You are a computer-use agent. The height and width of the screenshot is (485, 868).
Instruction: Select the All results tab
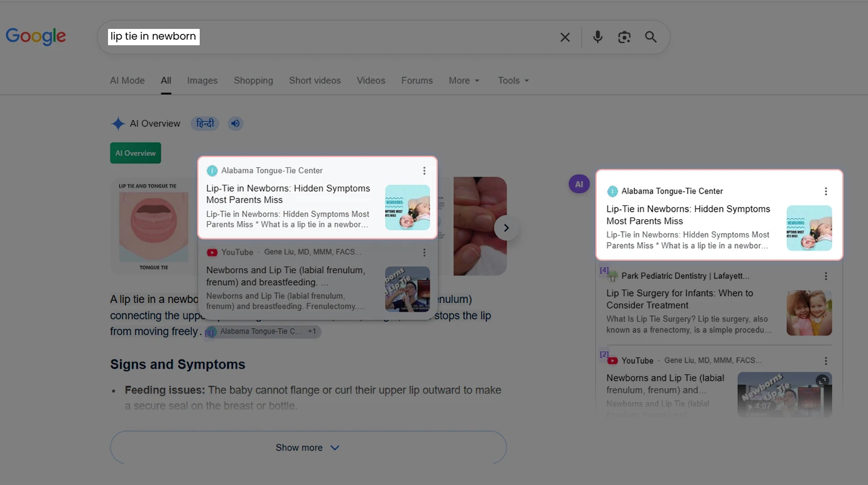tap(166, 80)
